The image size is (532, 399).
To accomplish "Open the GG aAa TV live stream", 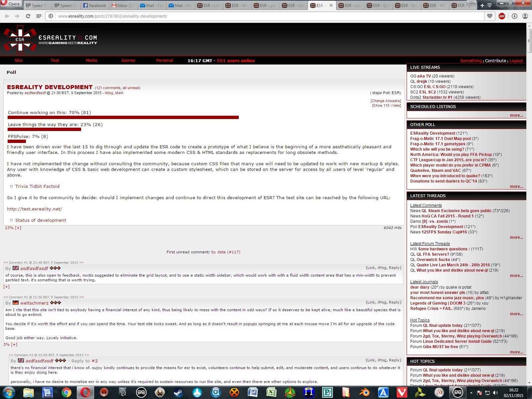I will [424, 76].
